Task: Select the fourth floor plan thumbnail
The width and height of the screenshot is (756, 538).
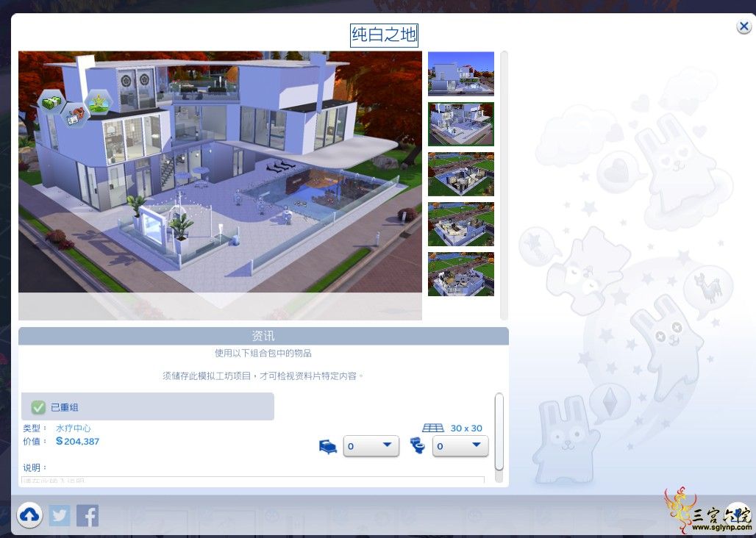Action: (461, 224)
